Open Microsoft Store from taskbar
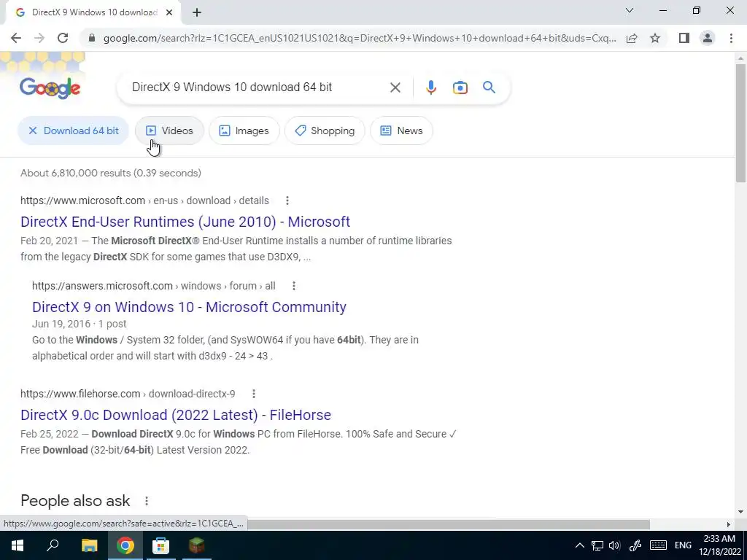The image size is (747, 560). [x=160, y=545]
